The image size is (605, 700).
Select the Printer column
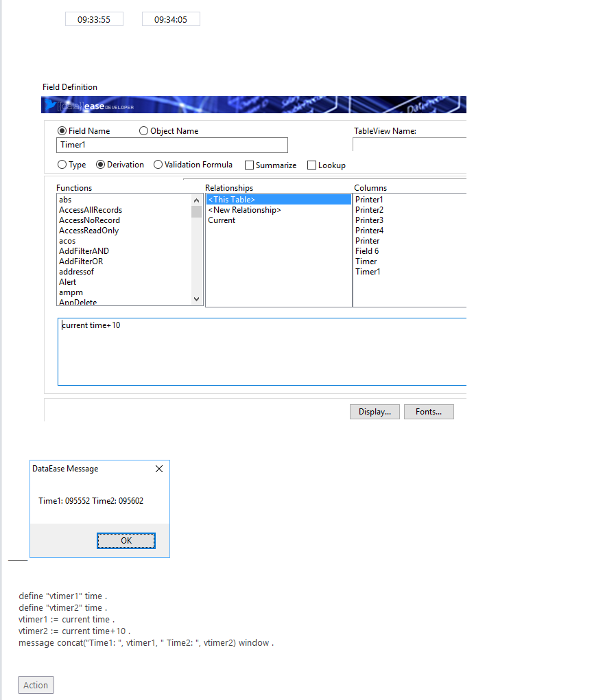click(367, 241)
